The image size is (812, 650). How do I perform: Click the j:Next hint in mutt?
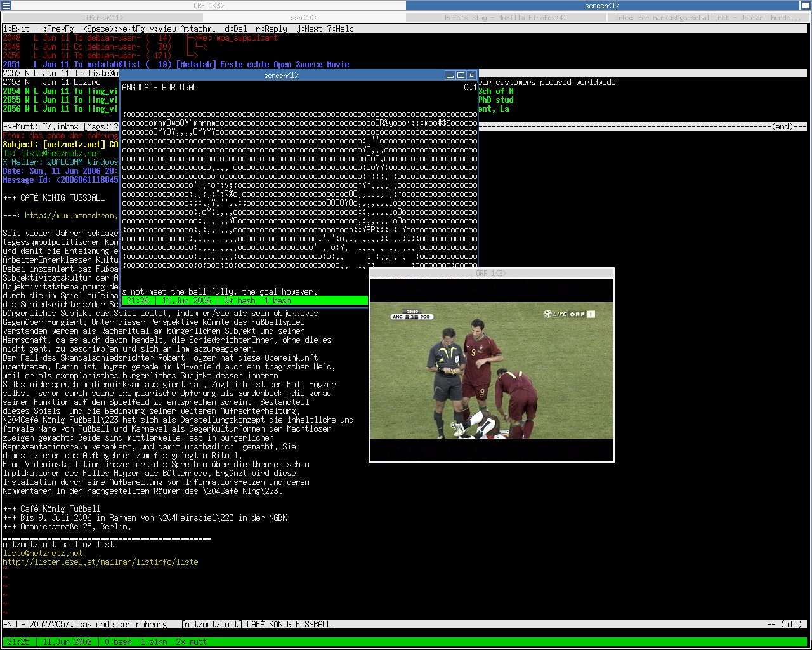tap(310, 29)
